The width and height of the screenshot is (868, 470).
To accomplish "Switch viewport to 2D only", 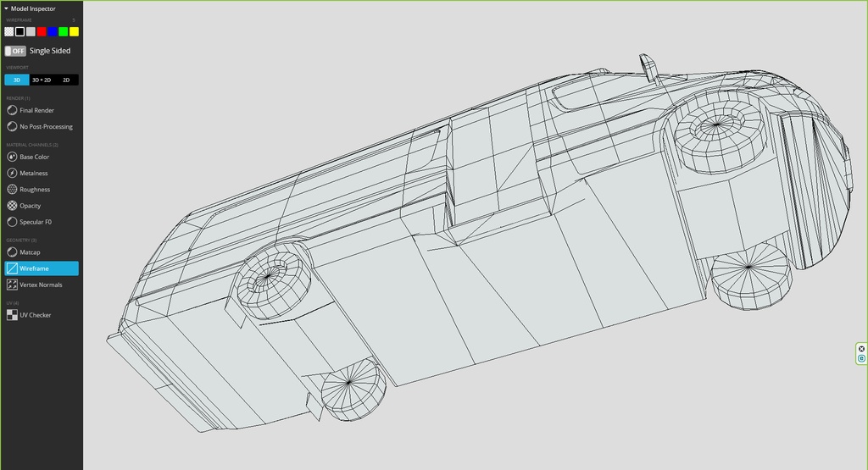I will 66,80.
